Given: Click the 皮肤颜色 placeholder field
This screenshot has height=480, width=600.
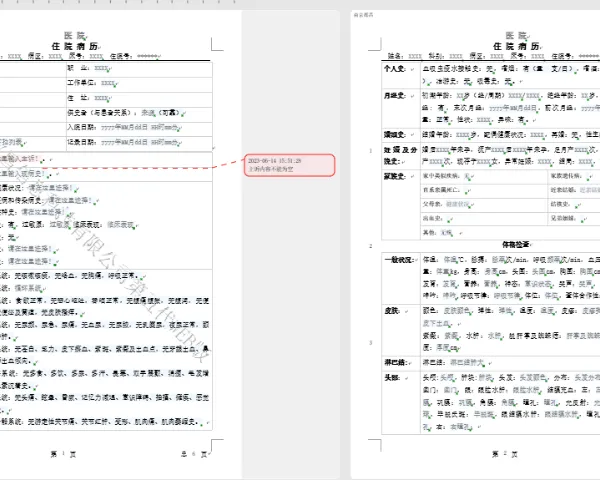Looking at the screenshot, I should coord(456,311).
